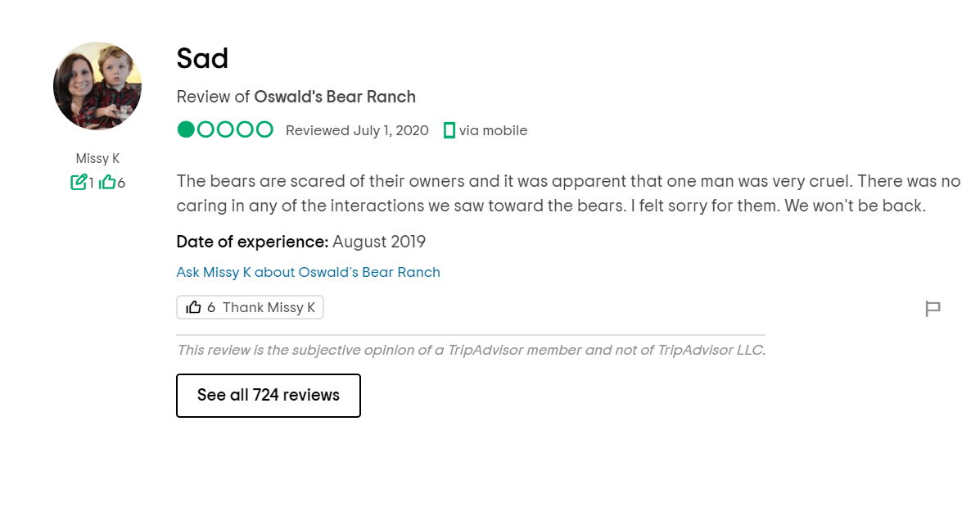The image size is (980, 512).
Task: Click the TripAdvisor subjective opinion disclaimer
Action: click(x=471, y=350)
